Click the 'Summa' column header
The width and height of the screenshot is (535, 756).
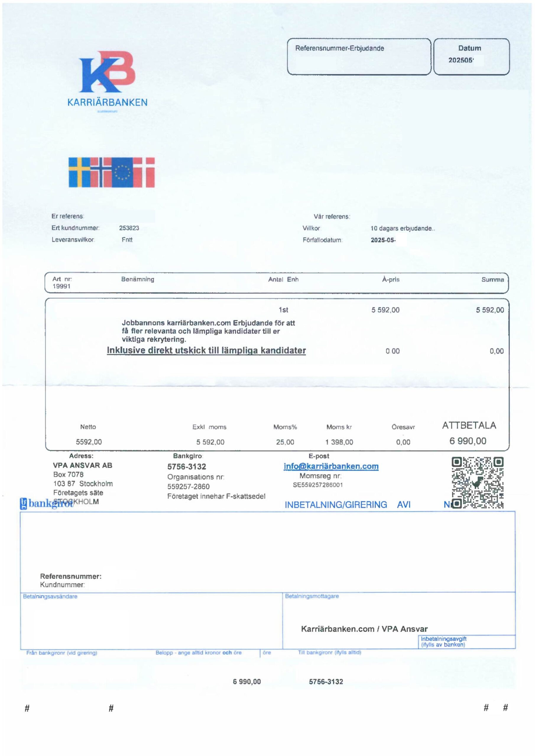(x=493, y=280)
